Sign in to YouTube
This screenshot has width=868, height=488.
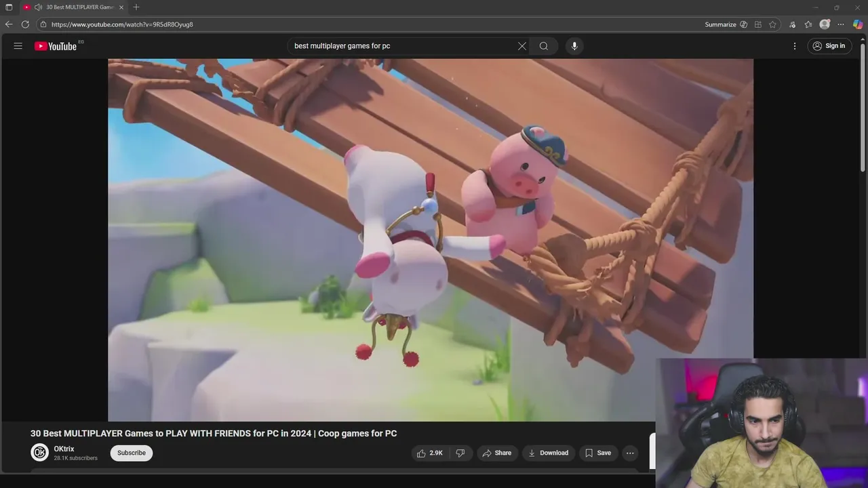829,46
